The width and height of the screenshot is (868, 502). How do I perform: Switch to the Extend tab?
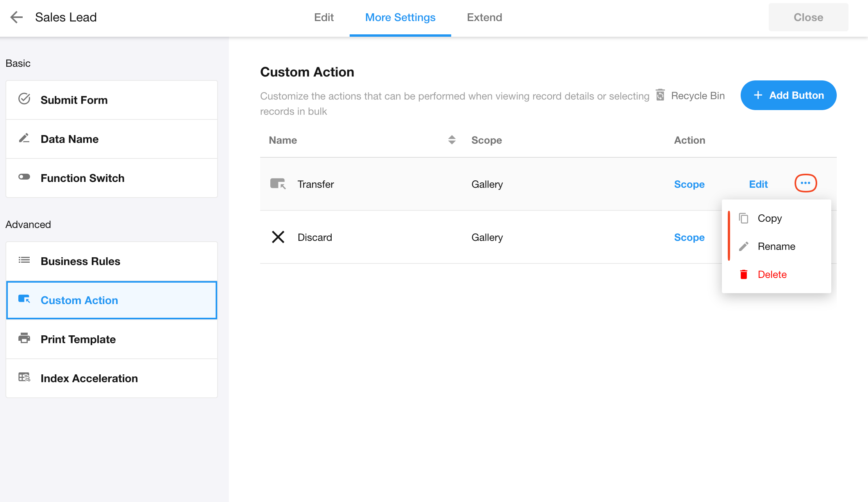[484, 18]
